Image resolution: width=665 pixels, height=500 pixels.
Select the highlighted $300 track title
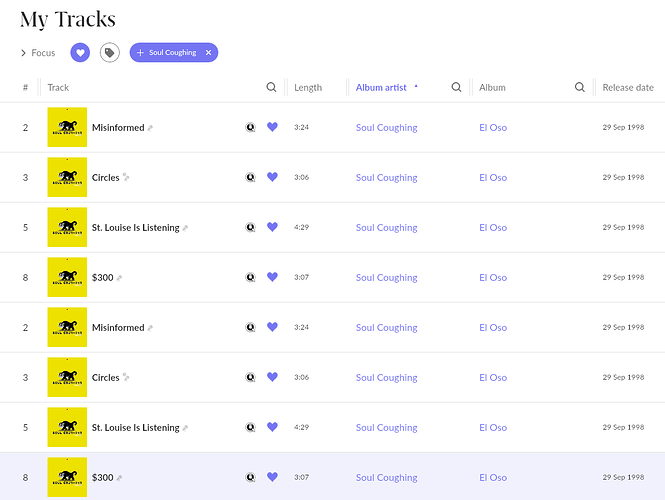tap(103, 478)
